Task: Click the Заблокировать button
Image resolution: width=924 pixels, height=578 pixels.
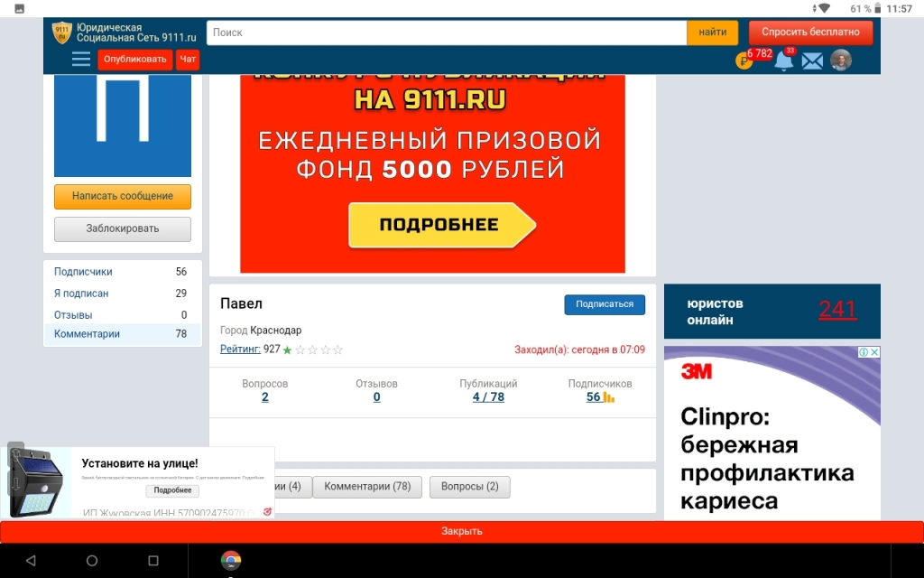Action: [123, 228]
